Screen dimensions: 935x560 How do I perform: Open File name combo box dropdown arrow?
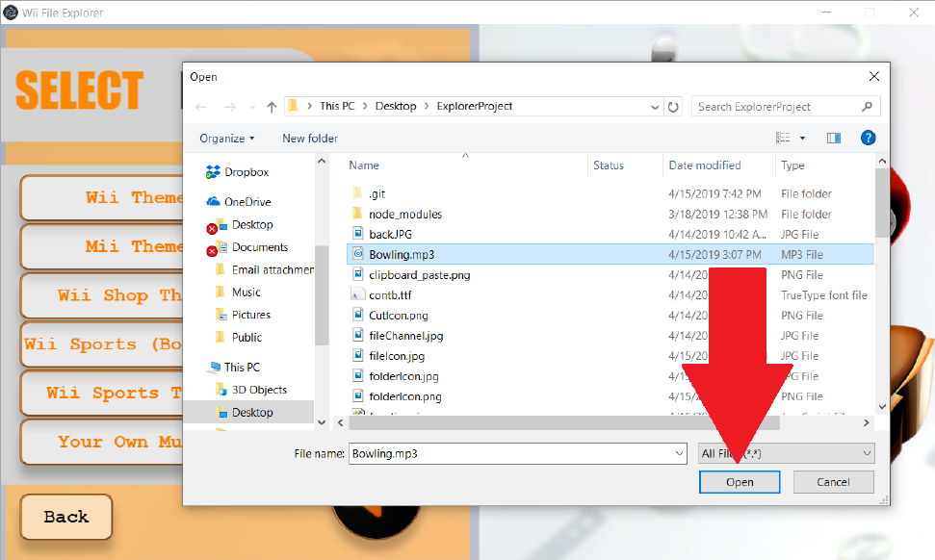(679, 453)
